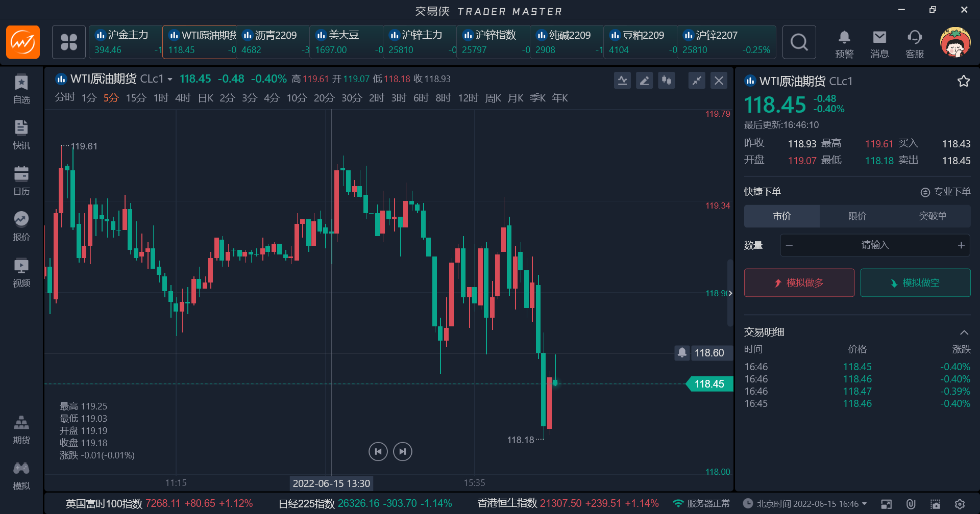This screenshot has width=980, height=514.
Task: Switch to the 沪锌主力 quote tab
Action: [420, 42]
